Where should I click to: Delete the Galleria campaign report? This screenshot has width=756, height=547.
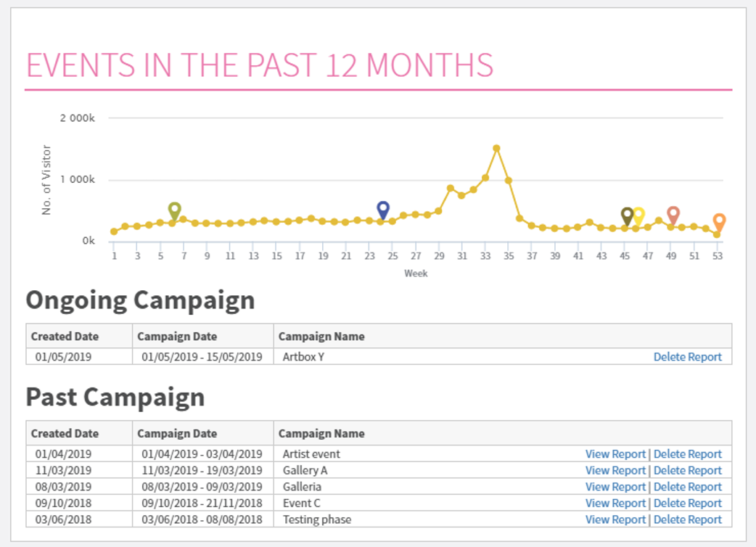coord(687,487)
